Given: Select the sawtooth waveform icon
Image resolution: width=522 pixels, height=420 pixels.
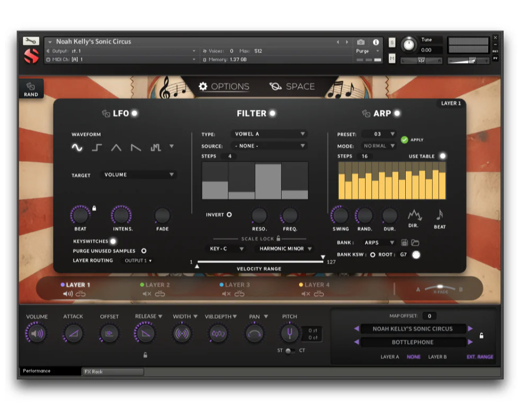Looking at the screenshot, I should pyautogui.click(x=136, y=148).
